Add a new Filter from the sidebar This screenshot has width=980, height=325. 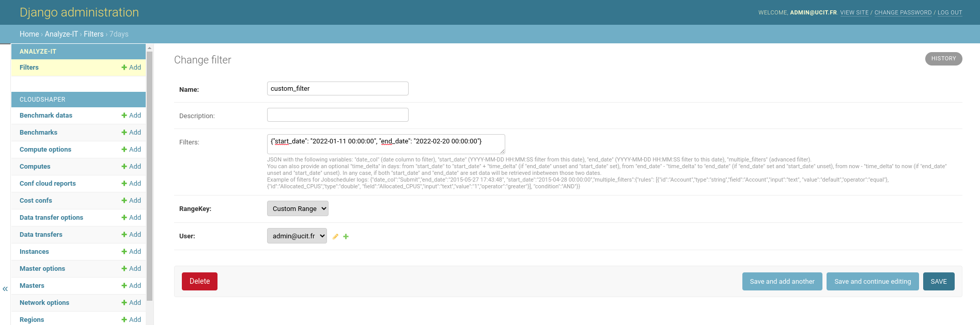[131, 68]
